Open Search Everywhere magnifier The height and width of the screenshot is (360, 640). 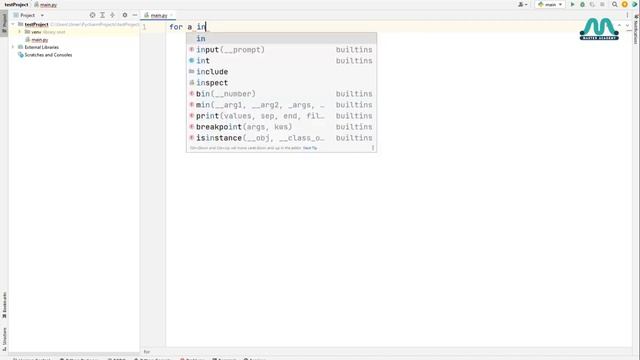point(614,4)
